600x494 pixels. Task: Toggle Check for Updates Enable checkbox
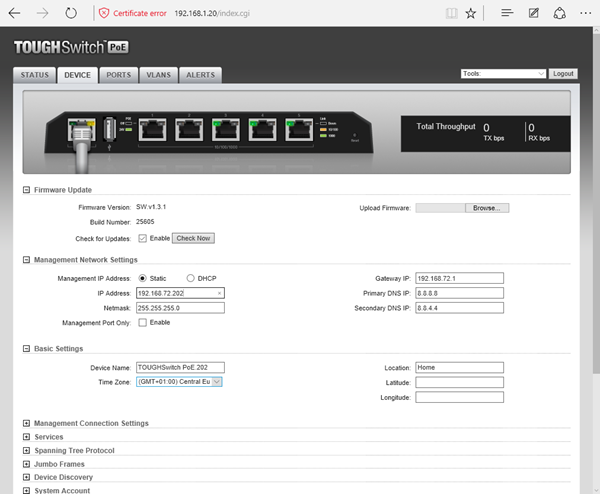[141, 238]
